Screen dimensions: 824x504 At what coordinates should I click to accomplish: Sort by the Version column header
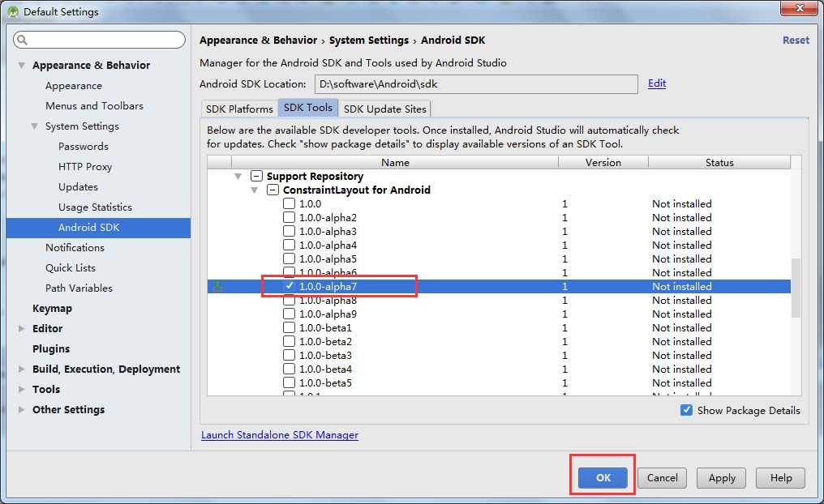tap(603, 162)
